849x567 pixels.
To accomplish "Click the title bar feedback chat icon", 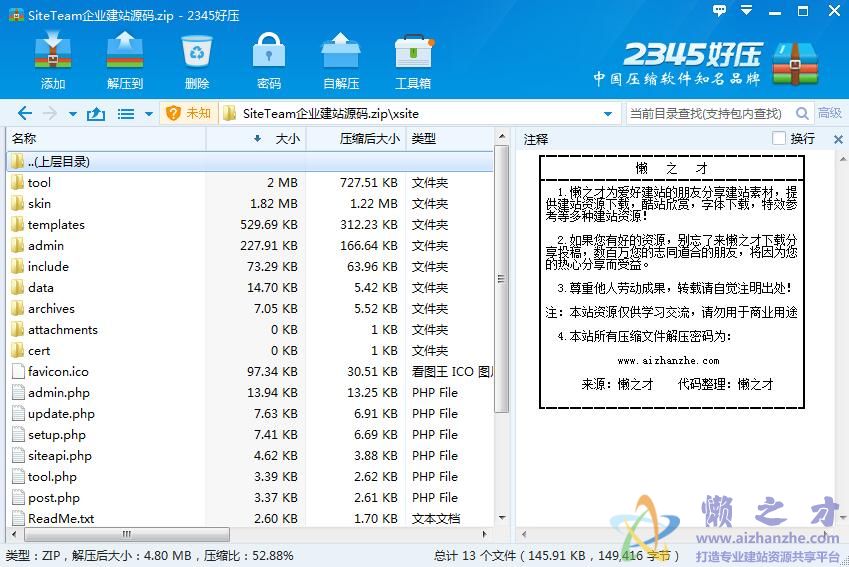I will coord(719,10).
